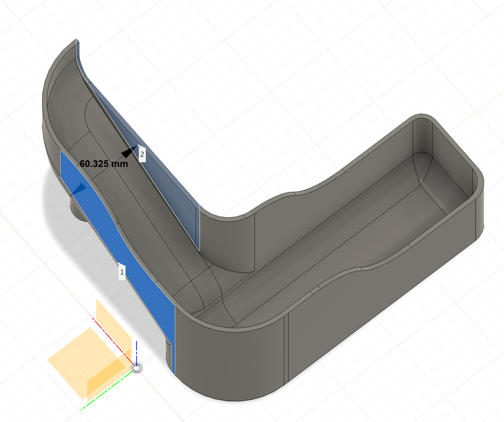This screenshot has width=504, height=422.
Task: Select the selection label marked 2
Action: [x=142, y=154]
